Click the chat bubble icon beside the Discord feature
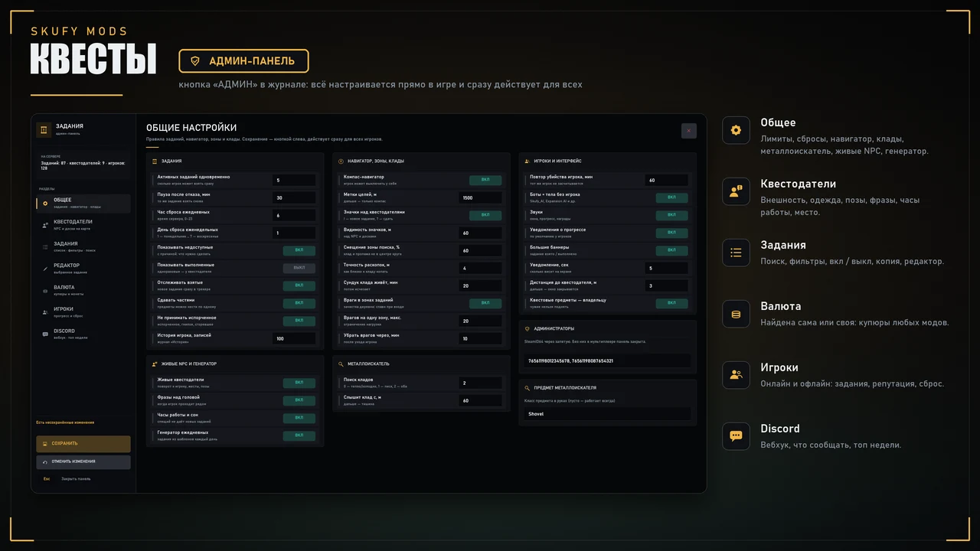980x551 pixels. [x=736, y=436]
